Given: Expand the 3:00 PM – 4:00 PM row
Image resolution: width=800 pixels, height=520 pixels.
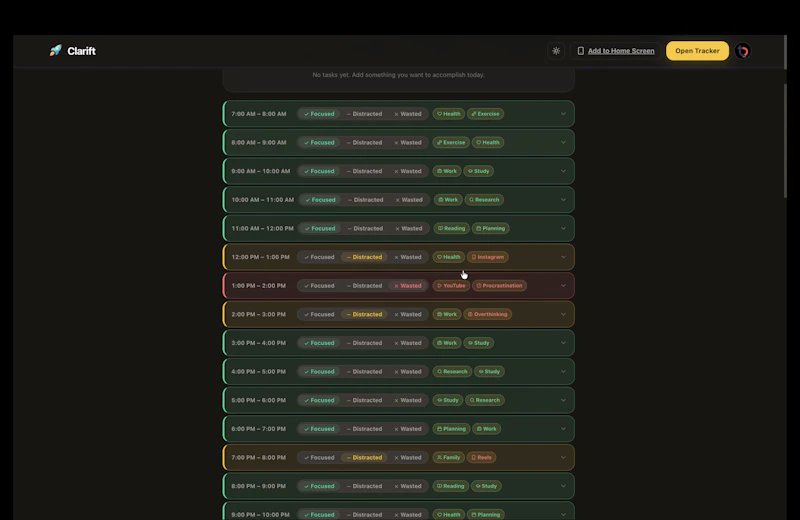Looking at the screenshot, I should (x=563, y=343).
